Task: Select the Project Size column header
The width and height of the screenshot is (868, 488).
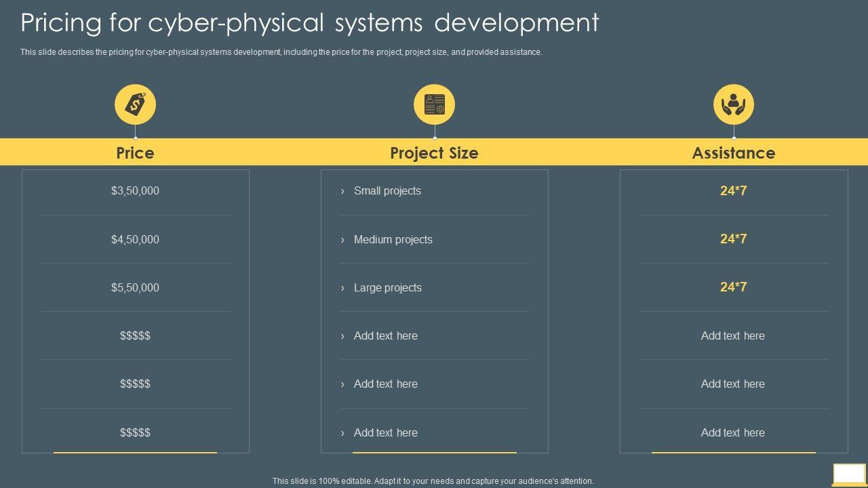Action: pyautogui.click(x=434, y=153)
